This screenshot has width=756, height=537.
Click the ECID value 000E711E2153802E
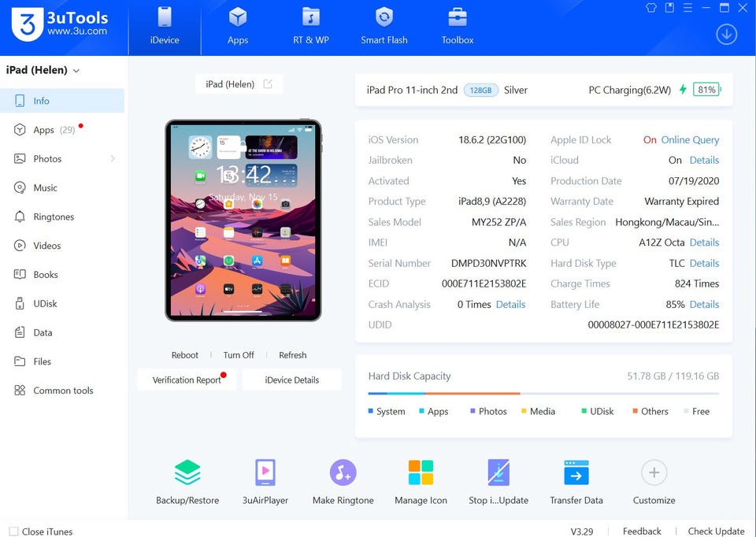(x=484, y=284)
